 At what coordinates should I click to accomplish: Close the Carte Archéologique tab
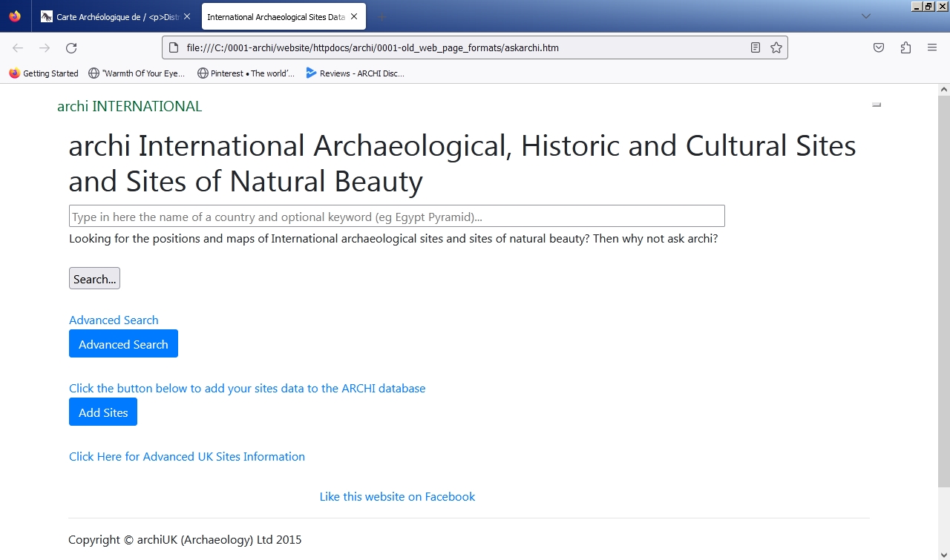coord(187,16)
